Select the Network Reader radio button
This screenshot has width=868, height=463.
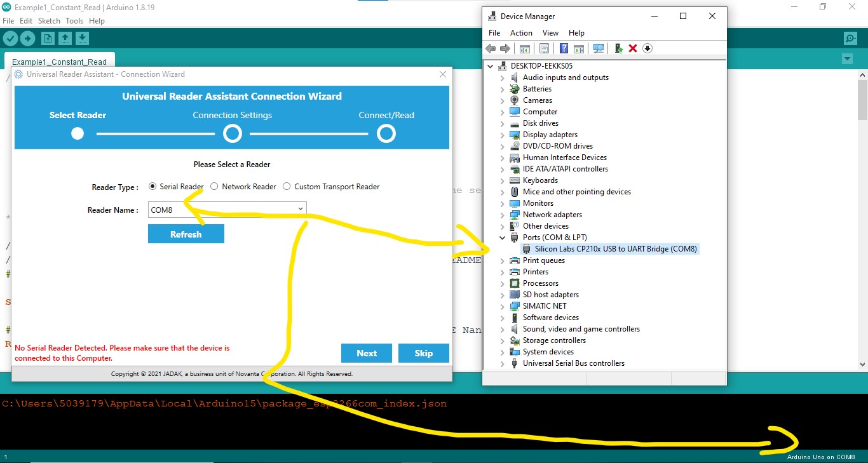pyautogui.click(x=214, y=187)
